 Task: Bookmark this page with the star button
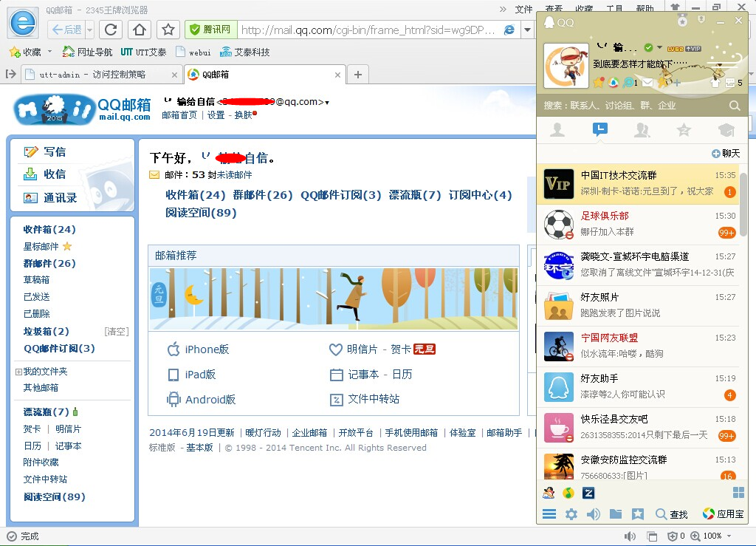(168, 30)
